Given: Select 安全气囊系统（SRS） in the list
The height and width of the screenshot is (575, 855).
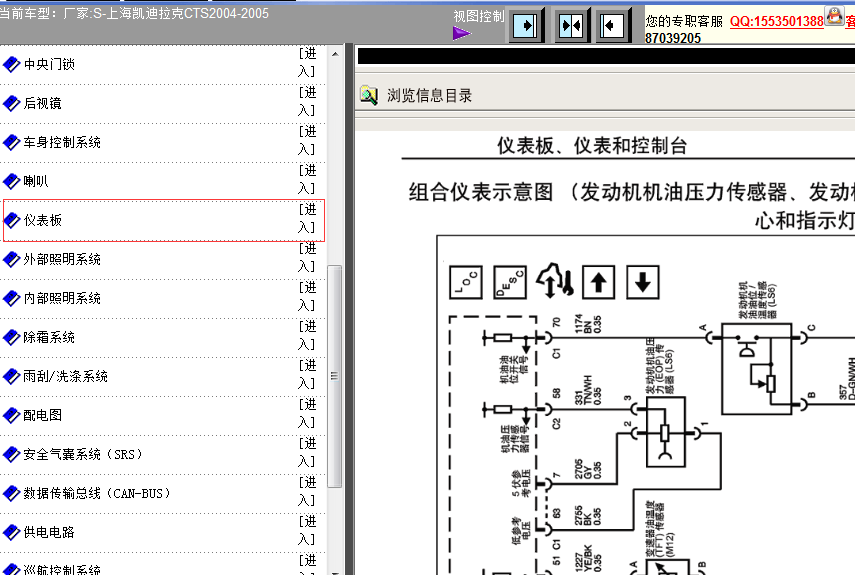Looking at the screenshot, I should [83, 454].
